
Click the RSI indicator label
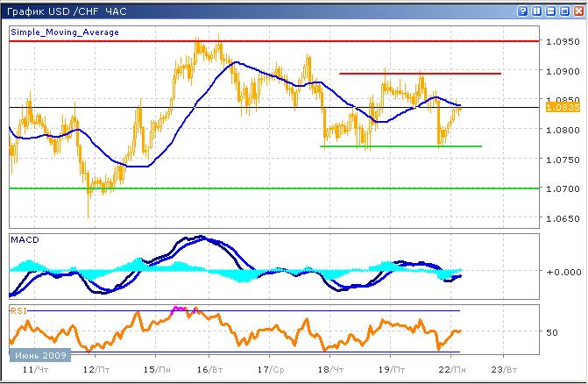tap(18, 309)
